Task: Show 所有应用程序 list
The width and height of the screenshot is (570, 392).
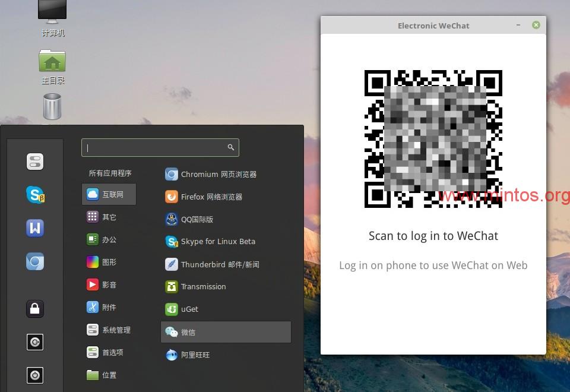Action: [110, 173]
